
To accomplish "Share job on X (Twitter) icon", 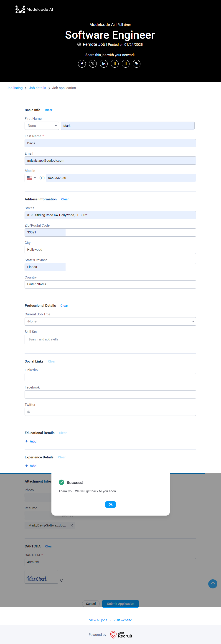I will (x=93, y=64).
